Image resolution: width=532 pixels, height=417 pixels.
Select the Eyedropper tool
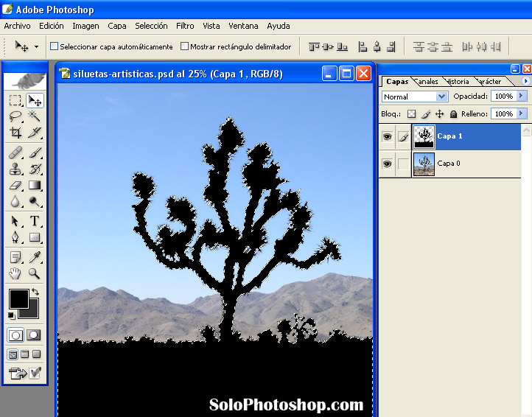(x=35, y=256)
